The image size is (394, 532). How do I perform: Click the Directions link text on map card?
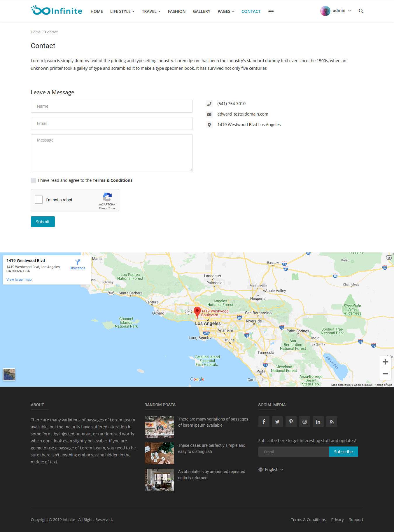pos(77,268)
